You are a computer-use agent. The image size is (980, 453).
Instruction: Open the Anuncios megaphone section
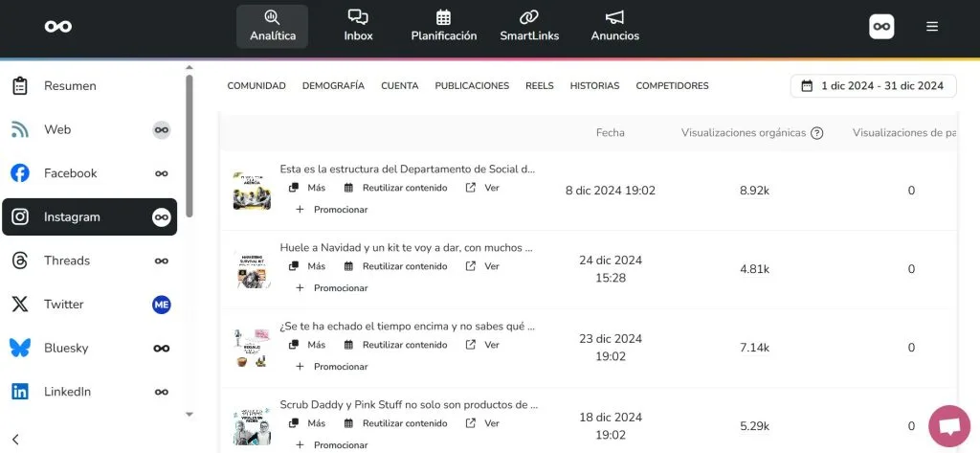614,26
